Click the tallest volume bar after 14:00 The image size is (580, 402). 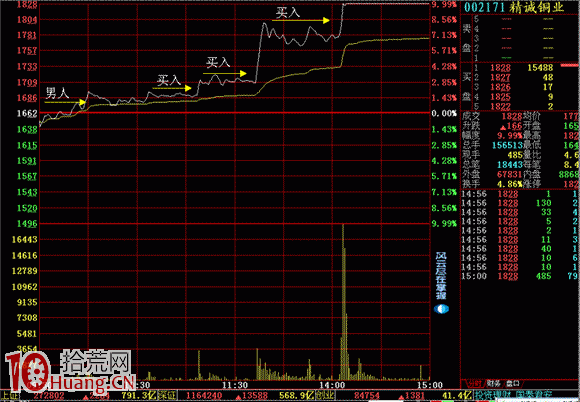coord(343,302)
